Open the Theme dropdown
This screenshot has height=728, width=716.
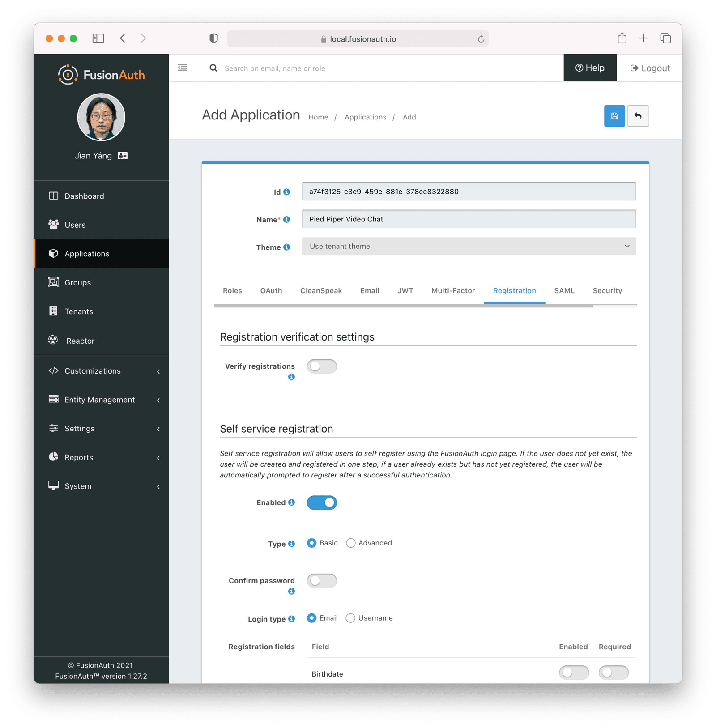[x=468, y=246]
